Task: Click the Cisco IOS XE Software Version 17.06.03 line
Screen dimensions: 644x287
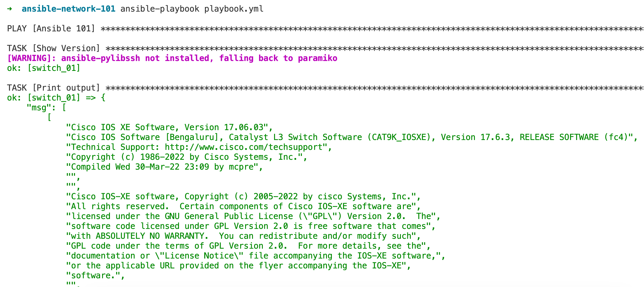Action: point(169,128)
